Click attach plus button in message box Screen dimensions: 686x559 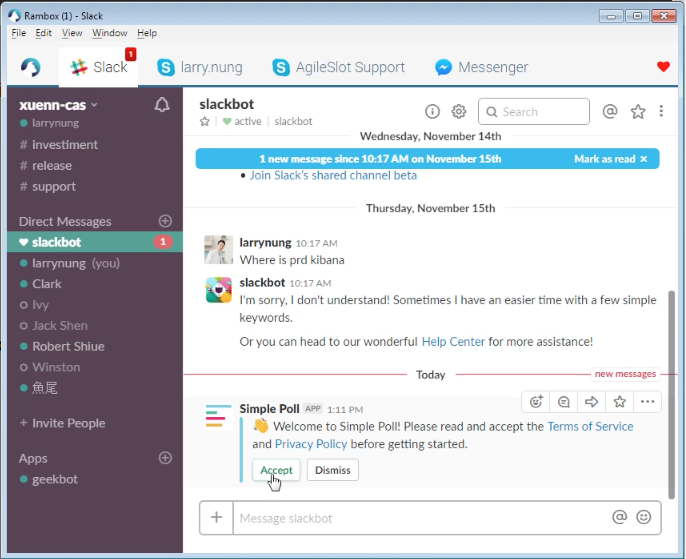pyautogui.click(x=216, y=517)
